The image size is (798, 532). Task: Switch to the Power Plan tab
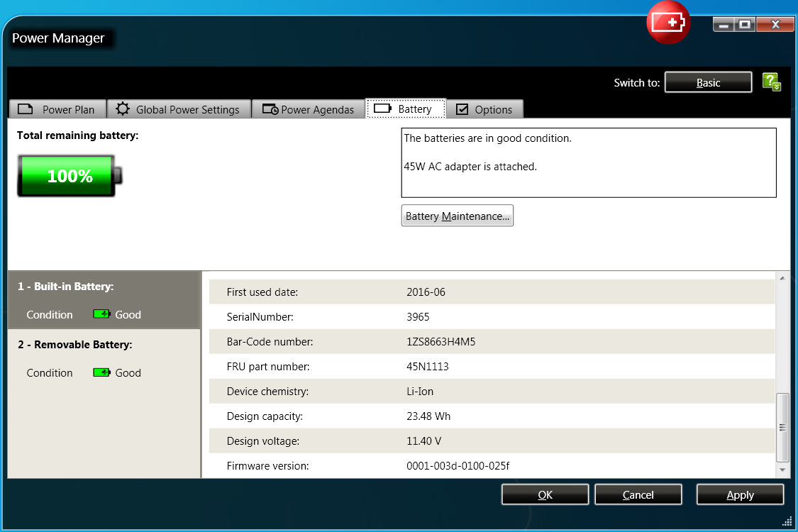coord(57,109)
